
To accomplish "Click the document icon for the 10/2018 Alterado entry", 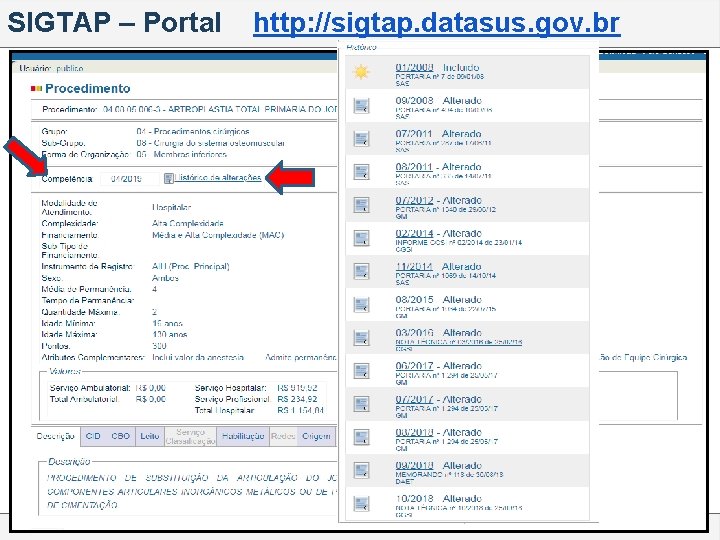I will [x=361, y=503].
